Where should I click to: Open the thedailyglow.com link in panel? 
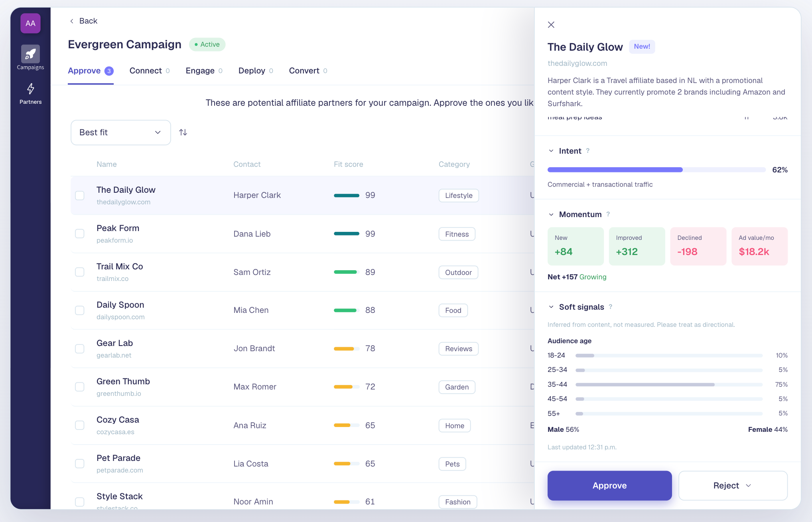coord(577,63)
